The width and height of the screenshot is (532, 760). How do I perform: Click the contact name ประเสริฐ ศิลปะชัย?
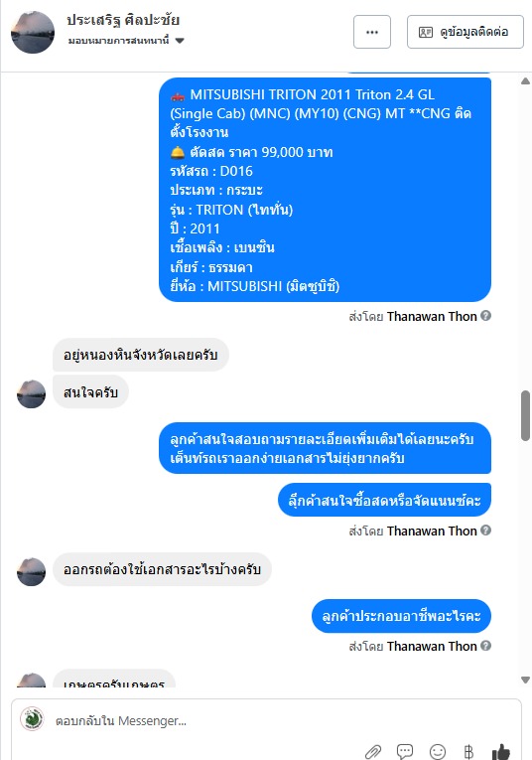pos(123,20)
